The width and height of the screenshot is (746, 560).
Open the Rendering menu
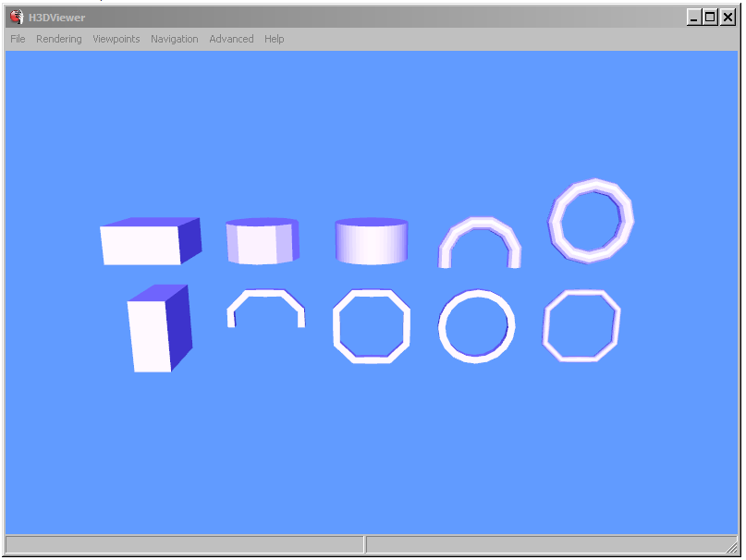click(59, 39)
